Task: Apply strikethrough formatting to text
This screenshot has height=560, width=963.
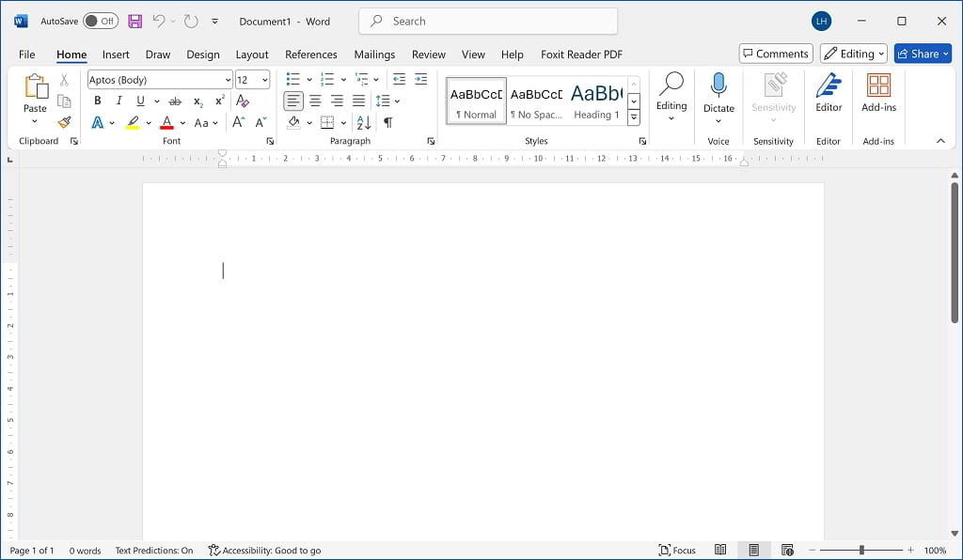Action: (x=175, y=101)
